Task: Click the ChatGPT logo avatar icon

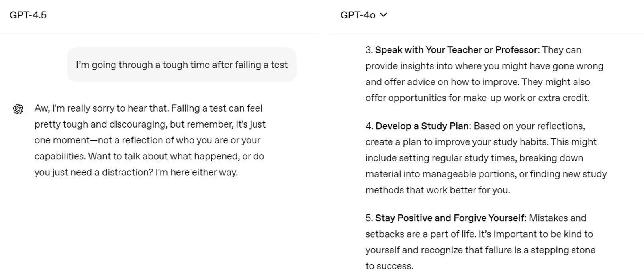Action: coord(18,109)
